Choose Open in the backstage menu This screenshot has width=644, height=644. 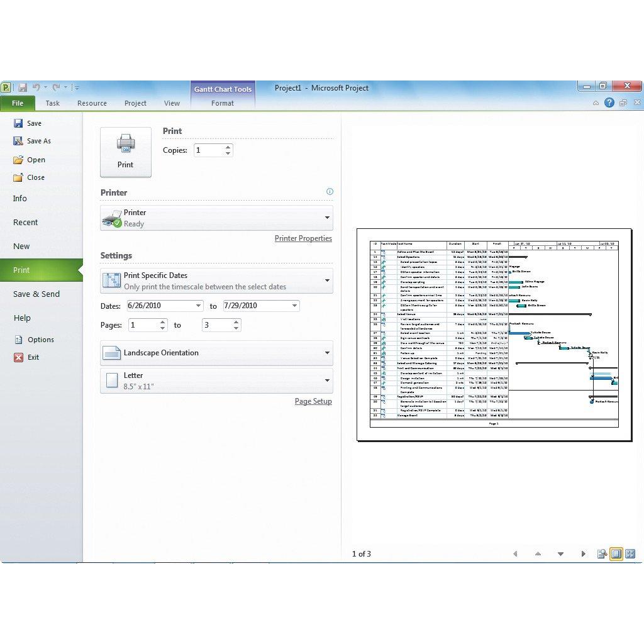pos(29,160)
